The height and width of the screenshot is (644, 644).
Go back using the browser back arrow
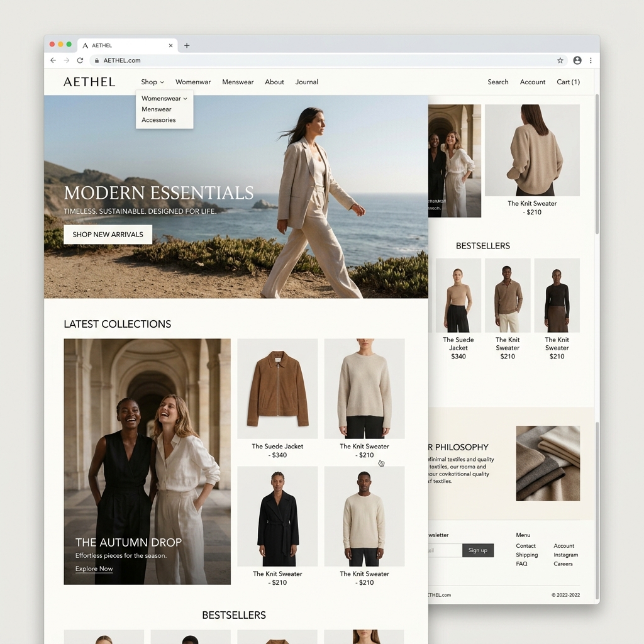coord(53,60)
